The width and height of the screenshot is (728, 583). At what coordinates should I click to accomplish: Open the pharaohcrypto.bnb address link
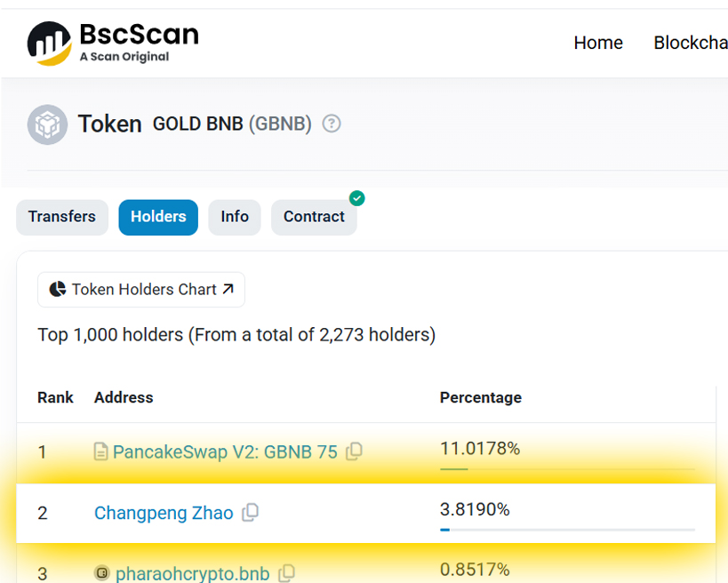coord(192,574)
